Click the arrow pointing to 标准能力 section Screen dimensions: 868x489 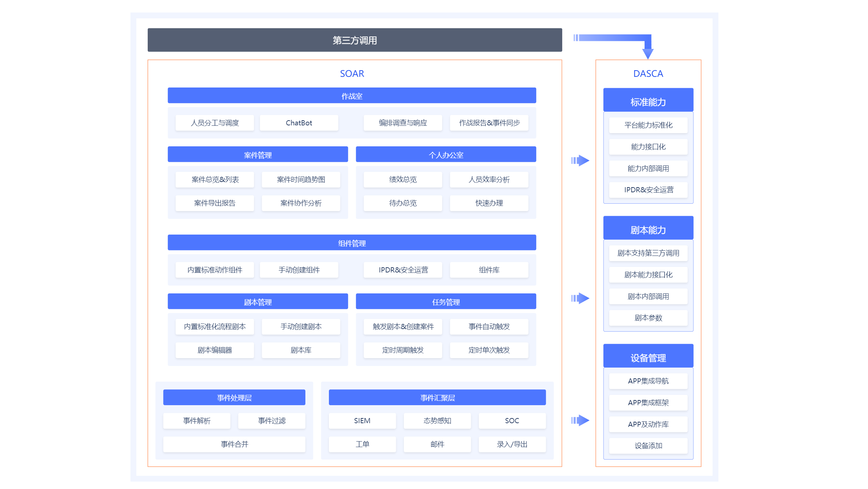click(x=580, y=160)
